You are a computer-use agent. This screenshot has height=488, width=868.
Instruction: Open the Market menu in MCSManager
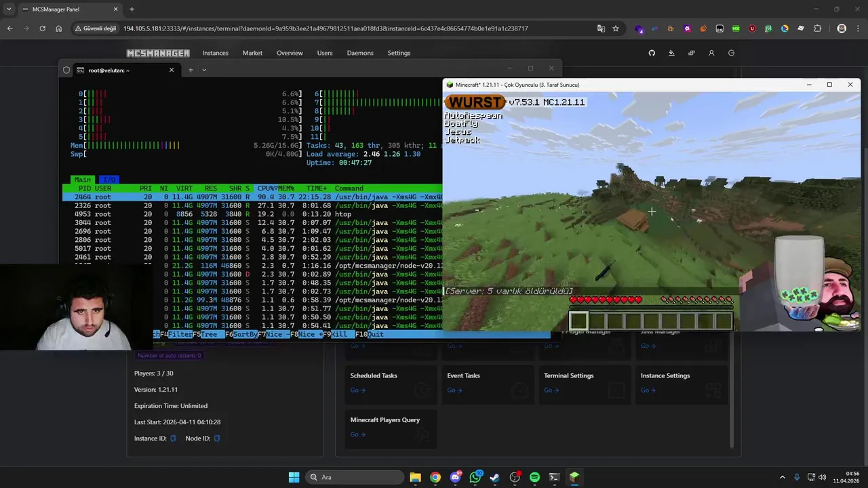pyautogui.click(x=252, y=53)
